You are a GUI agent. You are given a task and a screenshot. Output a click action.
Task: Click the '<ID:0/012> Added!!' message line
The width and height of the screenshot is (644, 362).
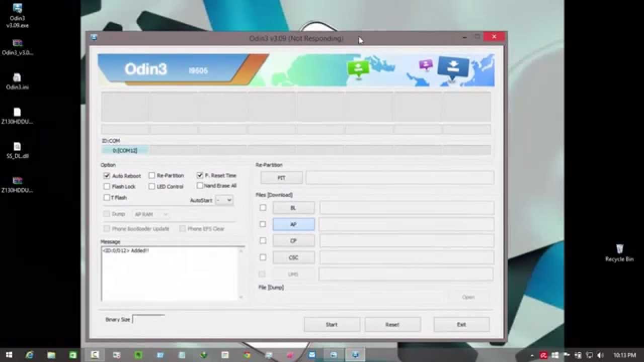coord(126,250)
